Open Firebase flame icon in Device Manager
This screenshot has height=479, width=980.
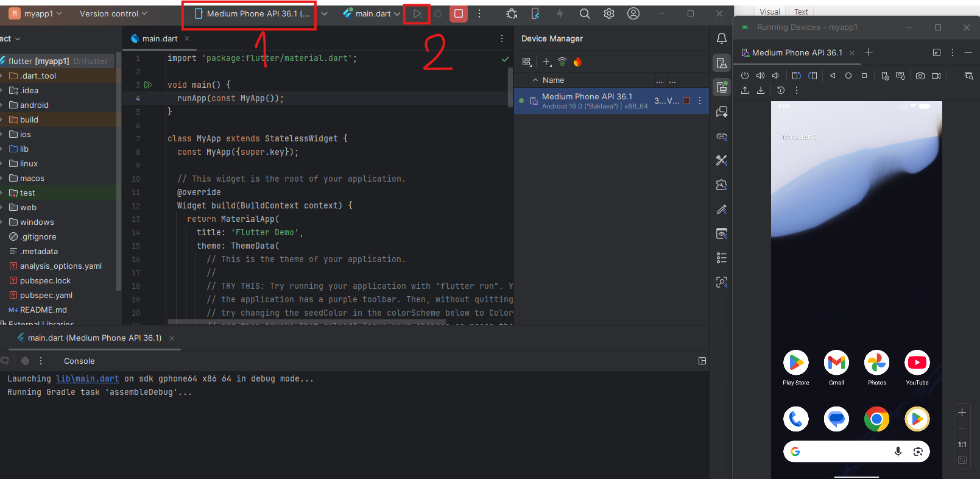click(577, 62)
